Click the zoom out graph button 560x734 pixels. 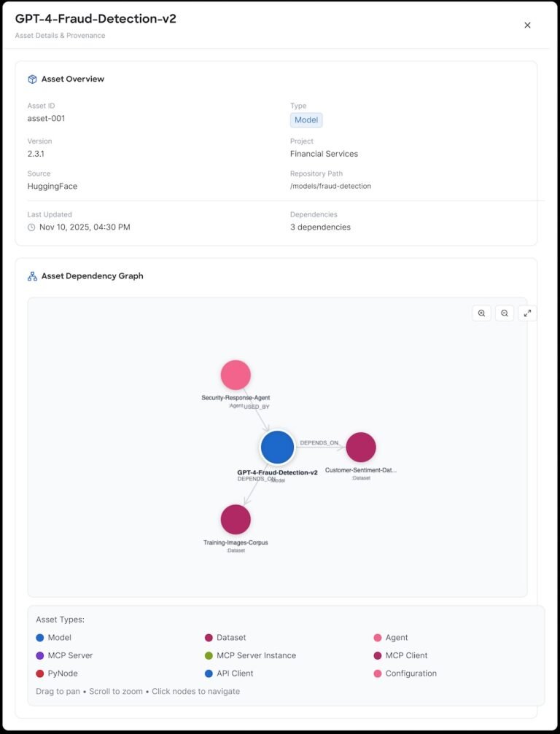pos(505,313)
